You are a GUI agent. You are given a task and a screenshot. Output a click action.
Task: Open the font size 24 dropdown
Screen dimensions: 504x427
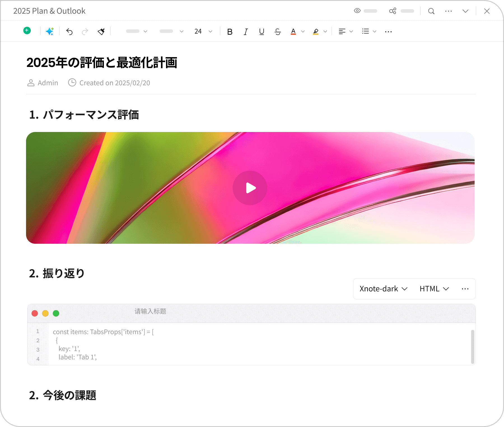[x=203, y=31]
